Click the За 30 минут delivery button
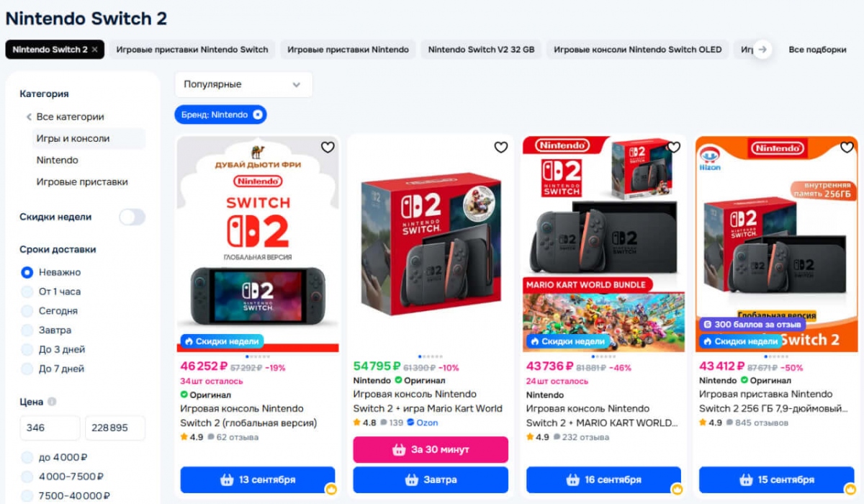864x504 pixels. pyautogui.click(x=430, y=449)
